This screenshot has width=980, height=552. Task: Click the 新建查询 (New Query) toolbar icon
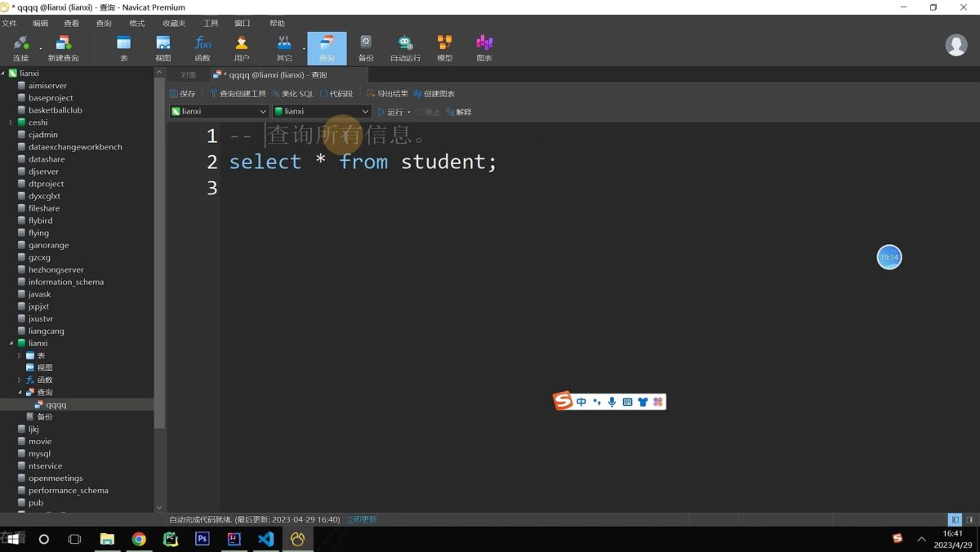click(64, 48)
